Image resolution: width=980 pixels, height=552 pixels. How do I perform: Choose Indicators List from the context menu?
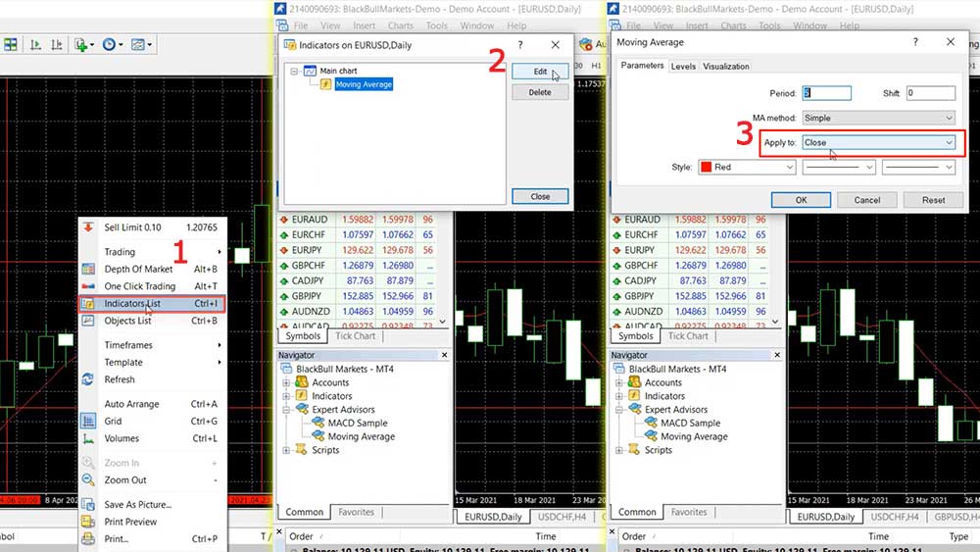click(152, 303)
